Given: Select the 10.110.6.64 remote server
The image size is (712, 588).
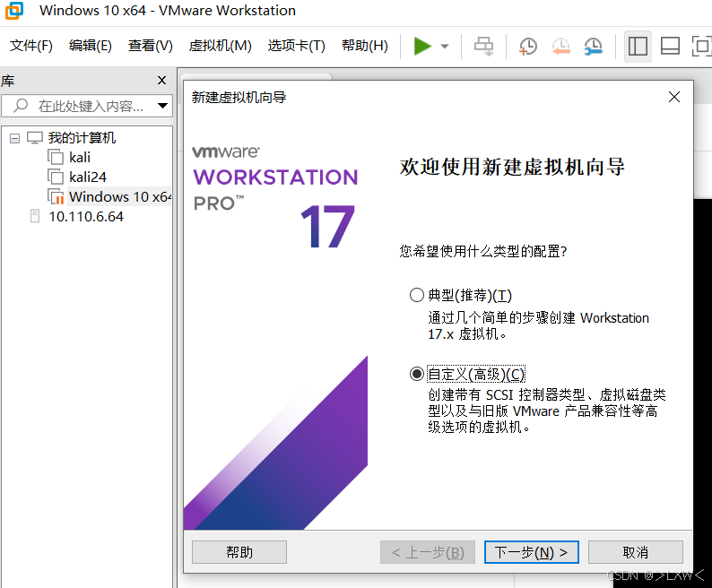Looking at the screenshot, I should [86, 217].
